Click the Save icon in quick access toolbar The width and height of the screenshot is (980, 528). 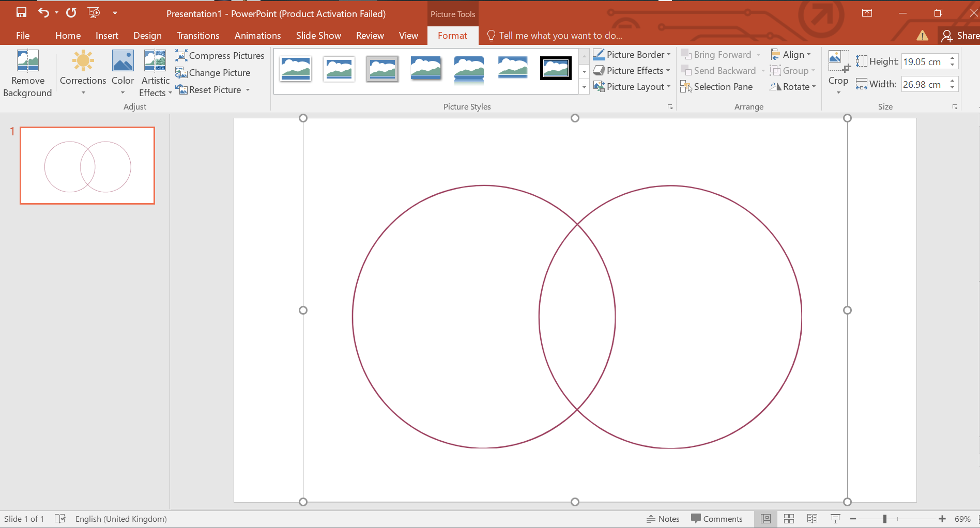21,13
